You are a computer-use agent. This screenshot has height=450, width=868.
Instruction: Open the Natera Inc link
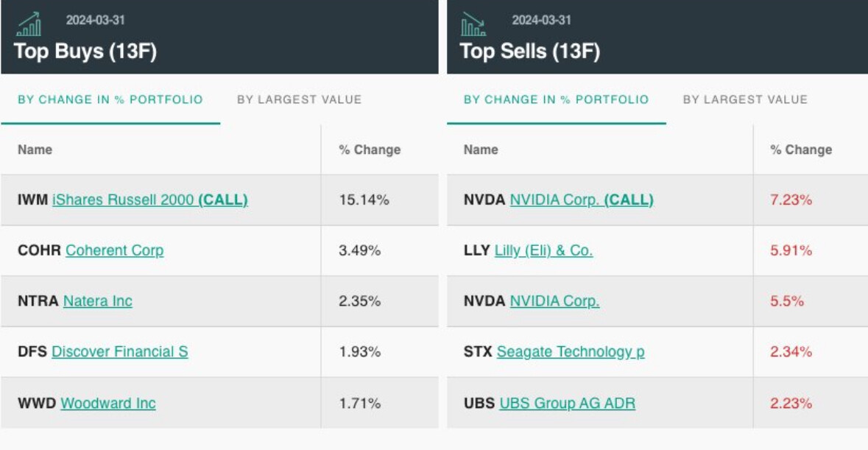pyautogui.click(x=97, y=301)
